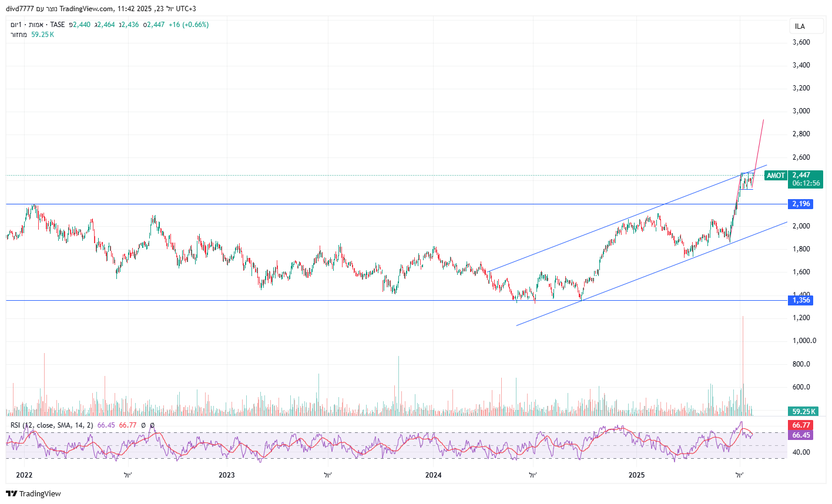
Task: Click the 2022 label on the time axis
Action: click(24, 475)
